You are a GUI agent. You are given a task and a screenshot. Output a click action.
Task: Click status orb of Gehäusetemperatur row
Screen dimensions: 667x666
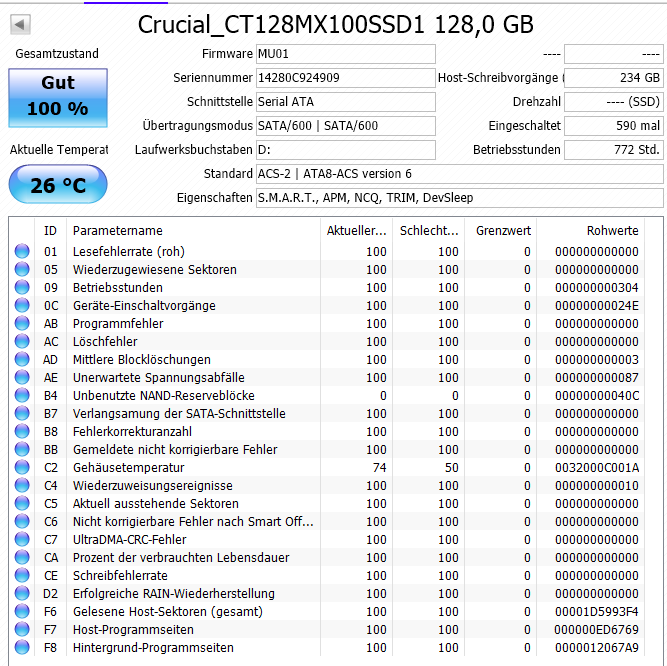pyautogui.click(x=22, y=467)
